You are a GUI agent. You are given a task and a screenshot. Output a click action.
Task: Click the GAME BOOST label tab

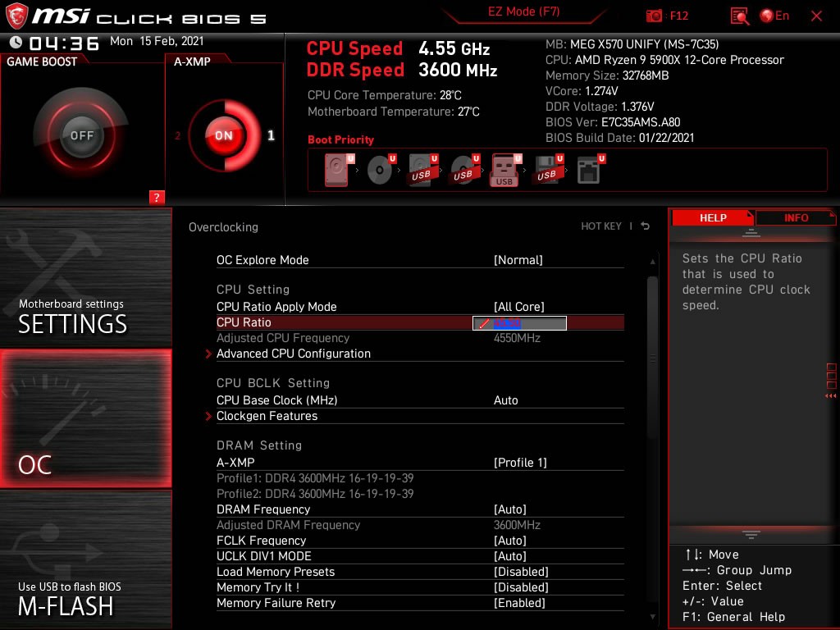point(42,62)
